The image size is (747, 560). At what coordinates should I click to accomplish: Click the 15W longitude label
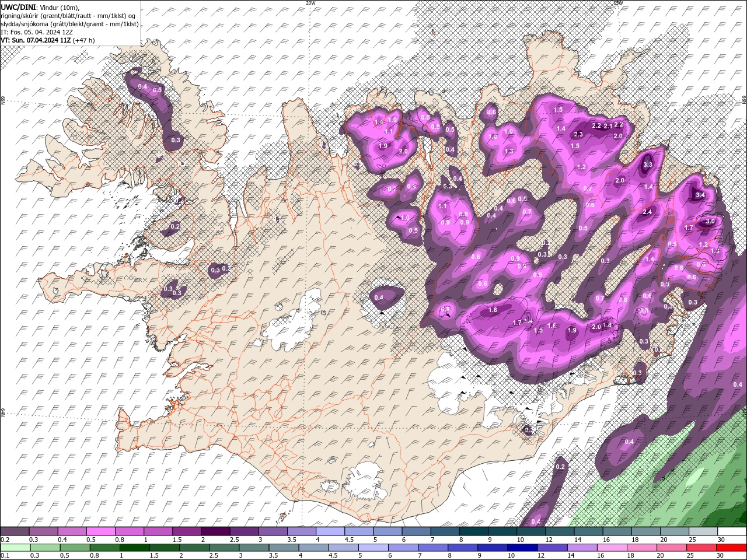[618, 3]
